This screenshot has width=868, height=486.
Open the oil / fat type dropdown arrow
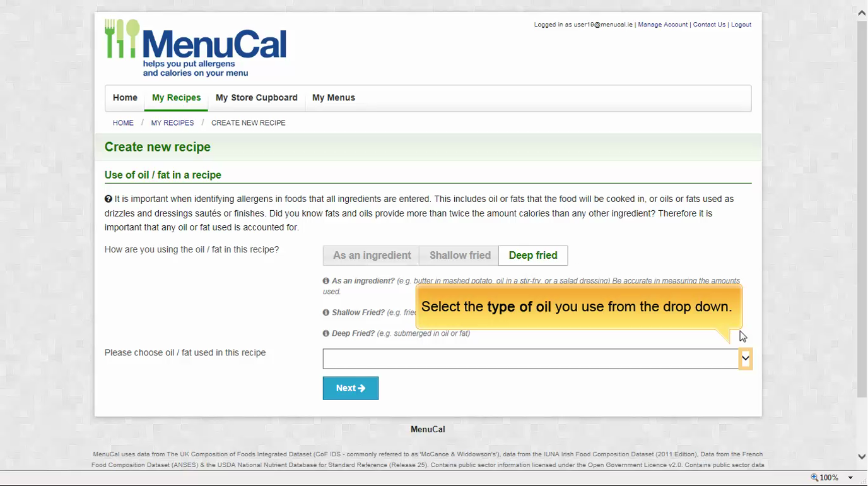[745, 359]
